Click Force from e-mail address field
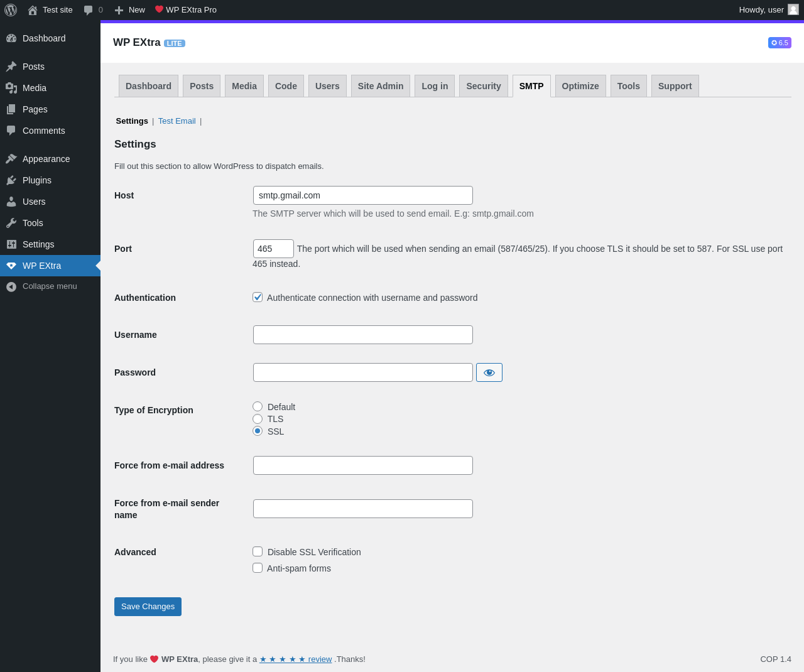 pos(363,465)
